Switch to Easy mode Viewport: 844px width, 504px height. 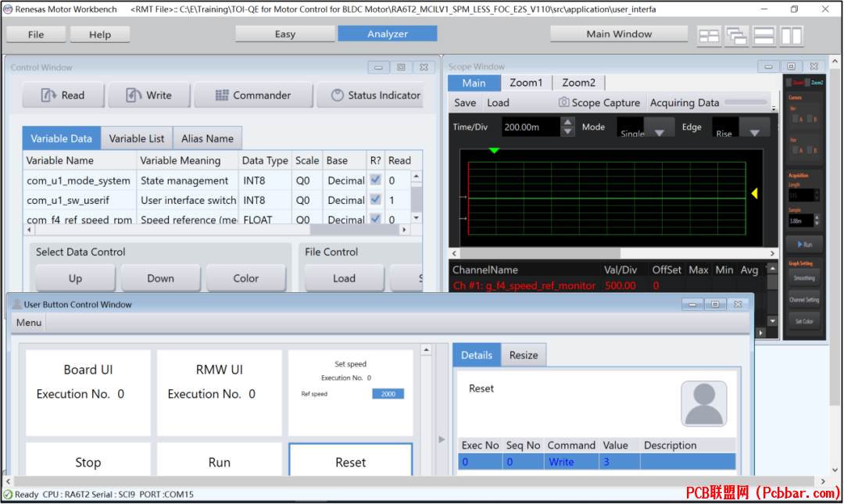[285, 34]
